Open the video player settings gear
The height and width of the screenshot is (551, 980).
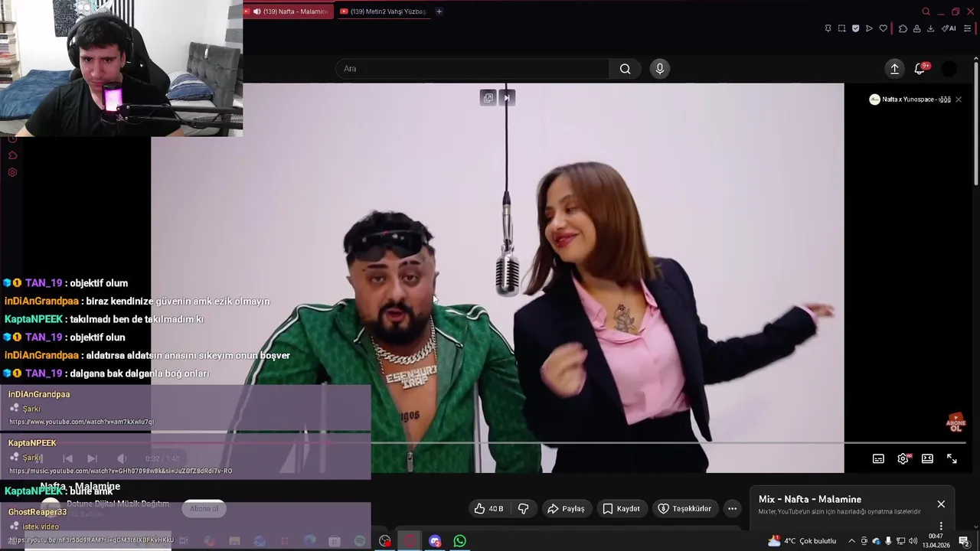tap(903, 458)
